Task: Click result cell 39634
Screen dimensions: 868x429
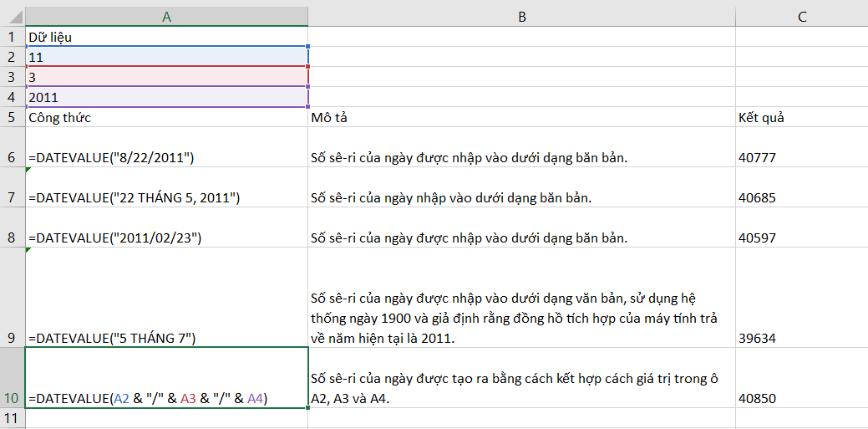Action: 801,297
